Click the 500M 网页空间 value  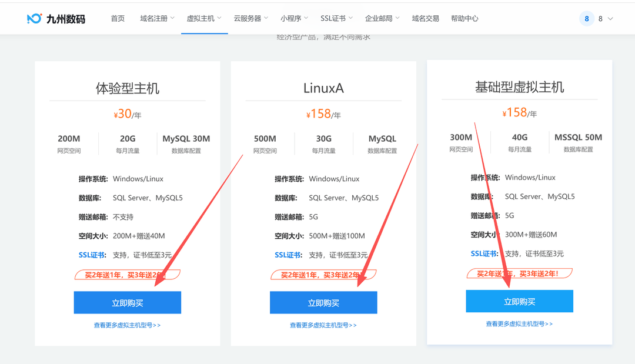tap(265, 138)
